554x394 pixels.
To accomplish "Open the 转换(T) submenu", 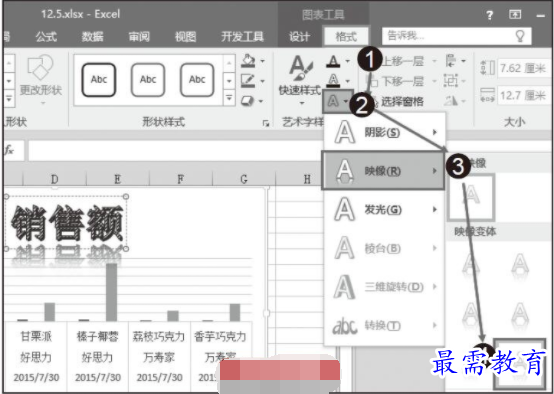I will [384, 325].
